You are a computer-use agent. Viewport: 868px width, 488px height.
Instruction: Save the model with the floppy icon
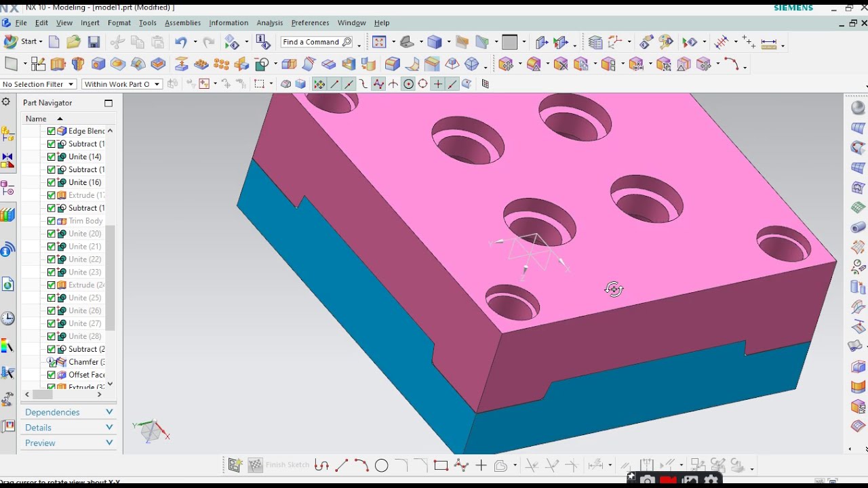point(94,42)
